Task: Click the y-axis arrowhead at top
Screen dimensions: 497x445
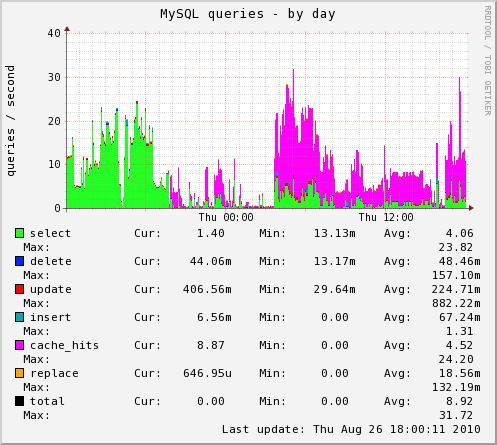Action: pyautogui.click(x=67, y=29)
